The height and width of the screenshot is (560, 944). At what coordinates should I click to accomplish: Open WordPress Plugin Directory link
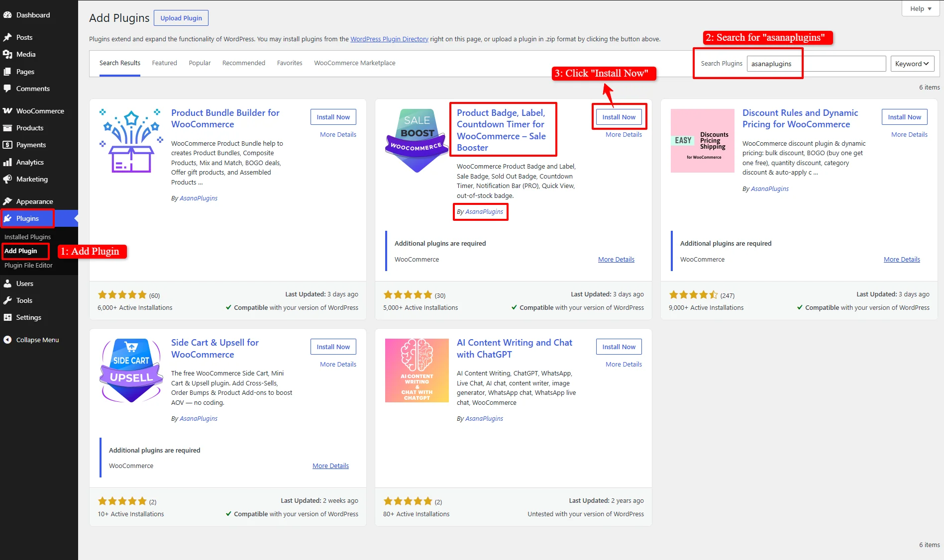point(389,39)
